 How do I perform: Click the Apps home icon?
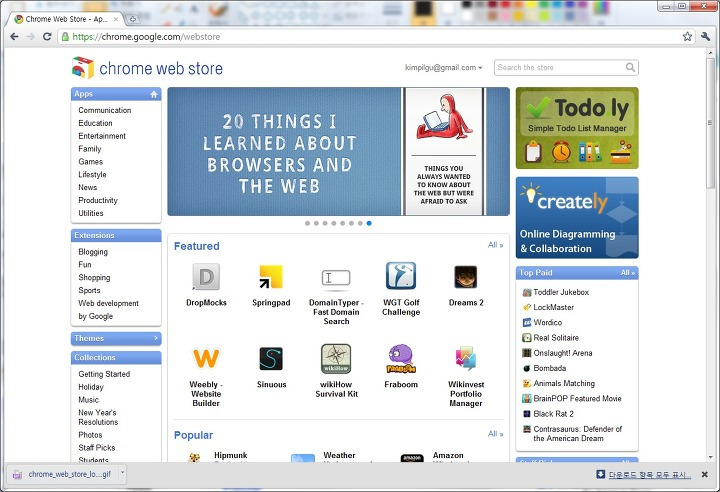154,94
